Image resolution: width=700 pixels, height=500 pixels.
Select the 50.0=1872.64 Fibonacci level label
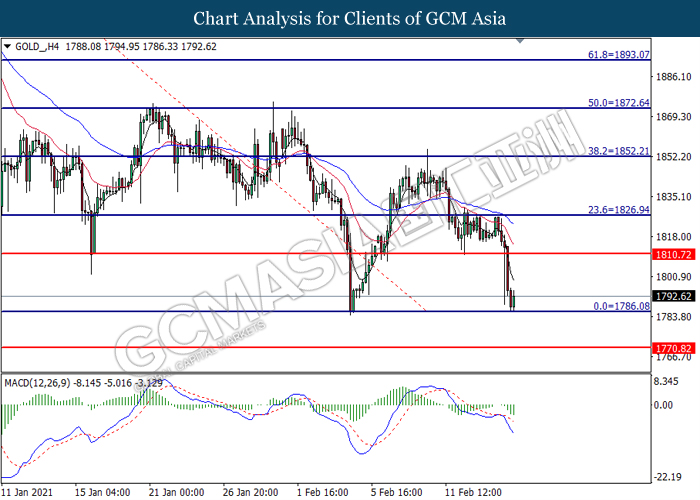pos(619,103)
